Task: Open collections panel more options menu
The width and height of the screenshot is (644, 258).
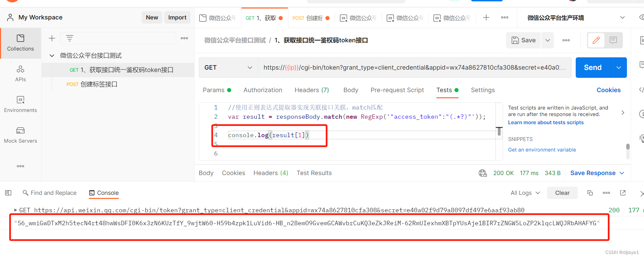Action: click(184, 38)
